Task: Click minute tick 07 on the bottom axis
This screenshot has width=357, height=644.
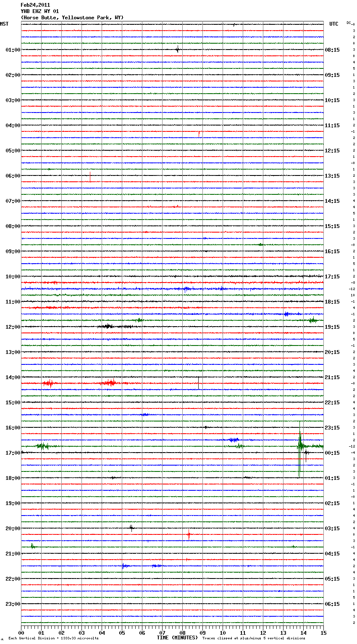Action: pos(162,633)
